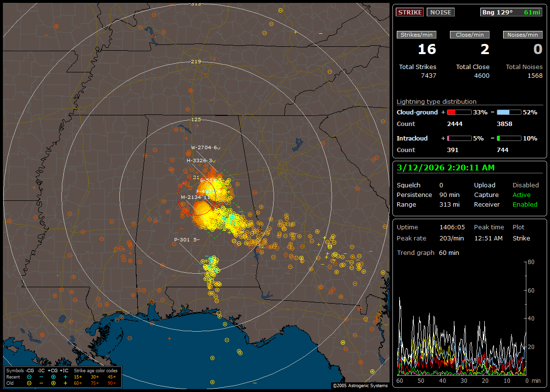Click the old +CG yellow legend symbol

pyautogui.click(x=53, y=383)
